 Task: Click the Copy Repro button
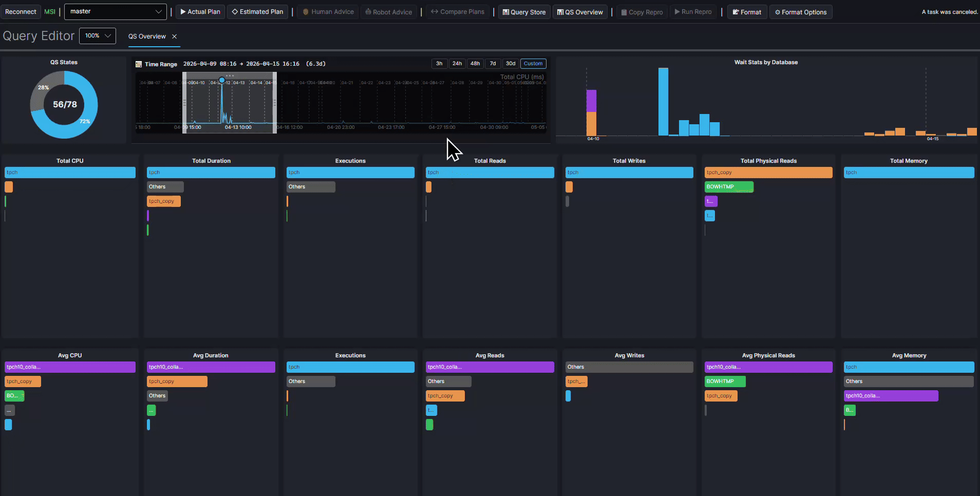tap(642, 12)
